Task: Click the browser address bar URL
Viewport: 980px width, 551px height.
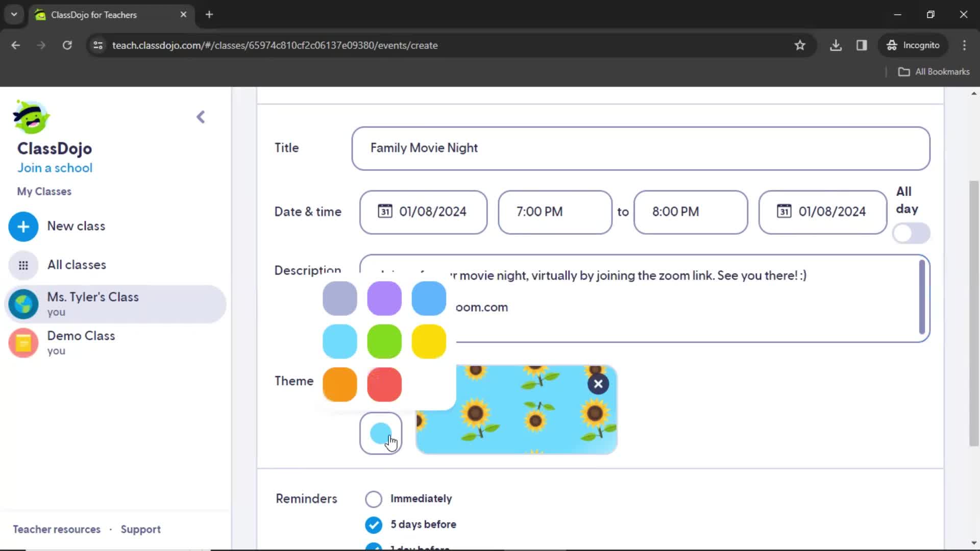Action: pyautogui.click(x=275, y=45)
